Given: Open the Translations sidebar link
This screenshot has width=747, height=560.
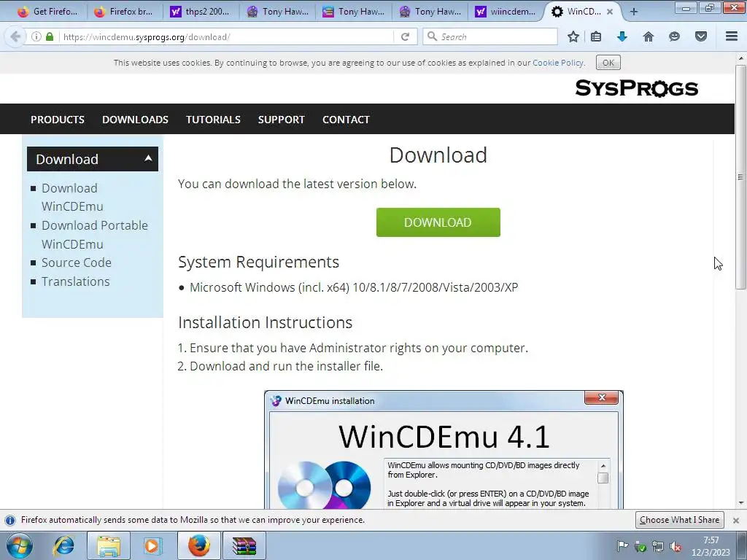Looking at the screenshot, I should [x=75, y=281].
